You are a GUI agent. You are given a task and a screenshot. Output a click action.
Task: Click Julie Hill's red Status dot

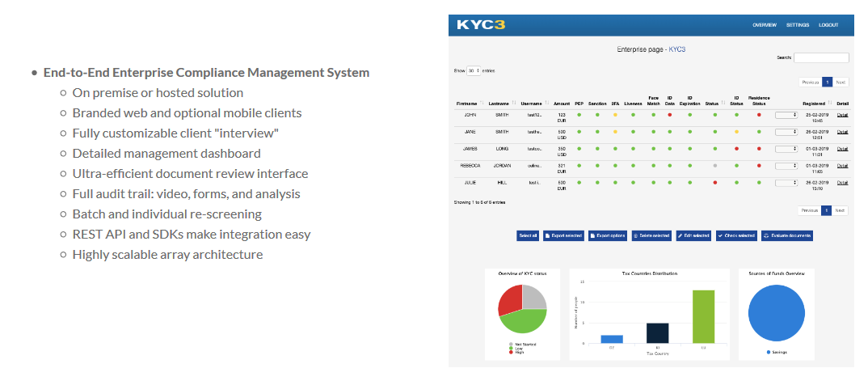pyautogui.click(x=715, y=182)
